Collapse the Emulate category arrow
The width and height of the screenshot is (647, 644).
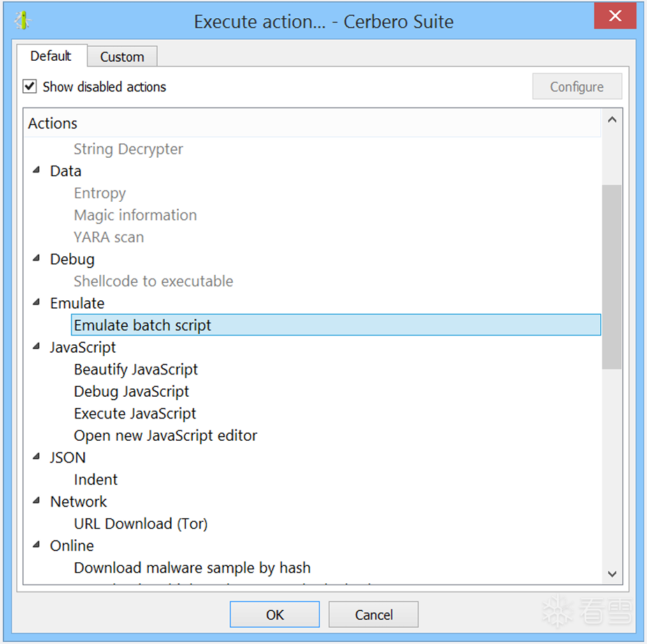pyautogui.click(x=36, y=302)
